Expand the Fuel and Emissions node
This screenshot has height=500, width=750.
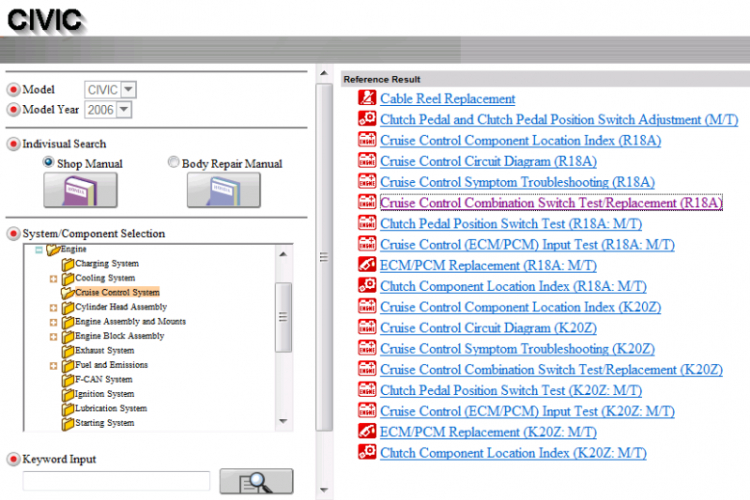pyautogui.click(x=54, y=366)
